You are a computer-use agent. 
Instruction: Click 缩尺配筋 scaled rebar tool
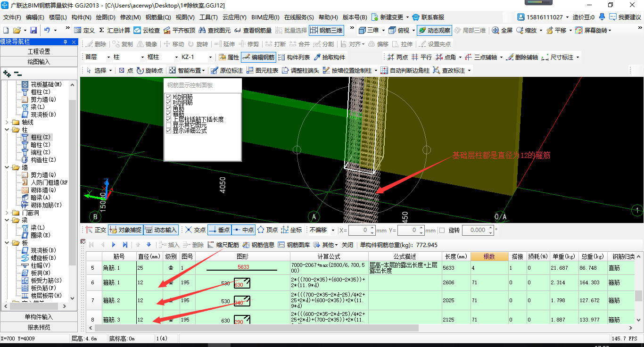pyautogui.click(x=223, y=244)
